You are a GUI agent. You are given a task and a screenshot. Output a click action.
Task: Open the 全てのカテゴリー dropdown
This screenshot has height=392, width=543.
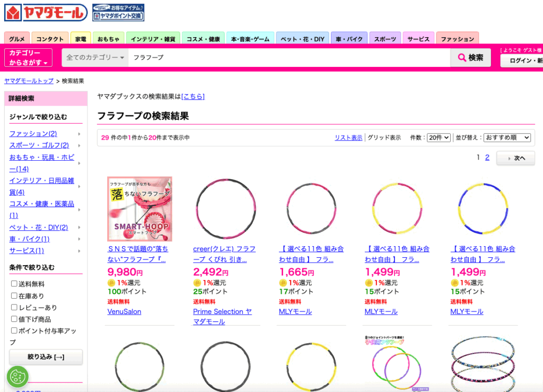point(95,58)
